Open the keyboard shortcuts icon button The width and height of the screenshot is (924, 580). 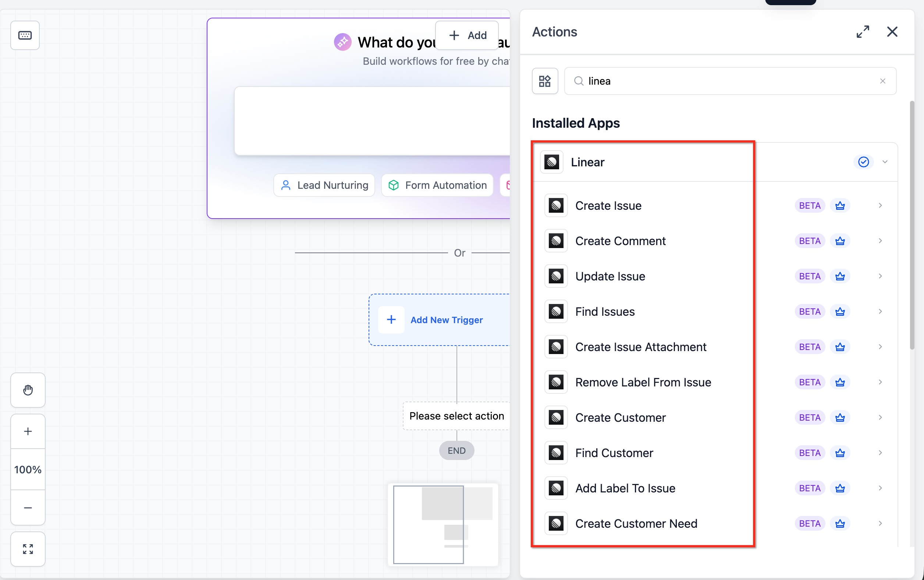click(x=25, y=35)
